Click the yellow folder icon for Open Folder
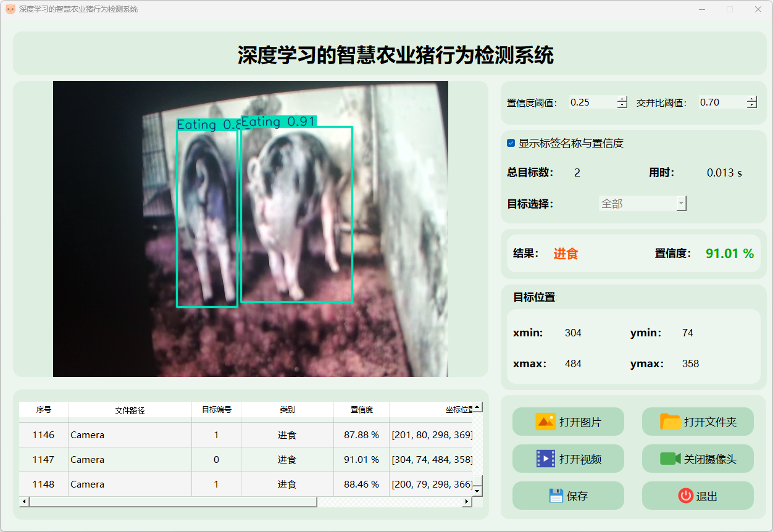This screenshot has height=532, width=773. click(670, 422)
